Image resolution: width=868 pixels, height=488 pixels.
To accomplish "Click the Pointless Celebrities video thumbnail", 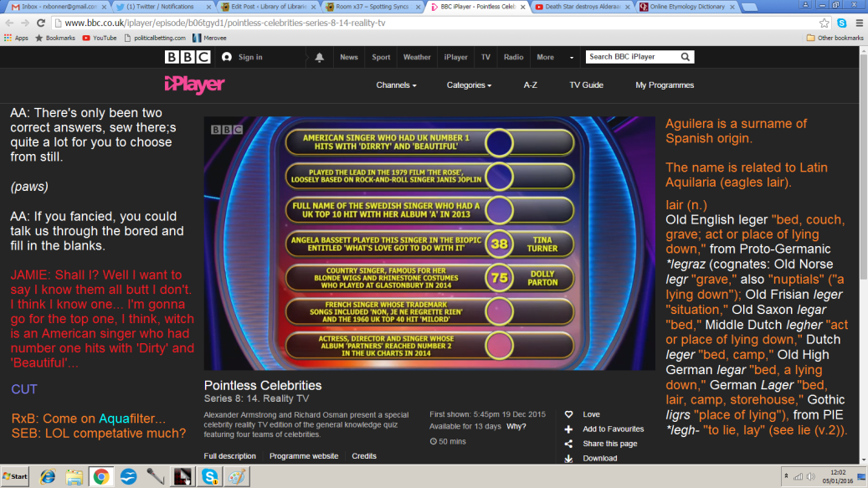I will [429, 243].
